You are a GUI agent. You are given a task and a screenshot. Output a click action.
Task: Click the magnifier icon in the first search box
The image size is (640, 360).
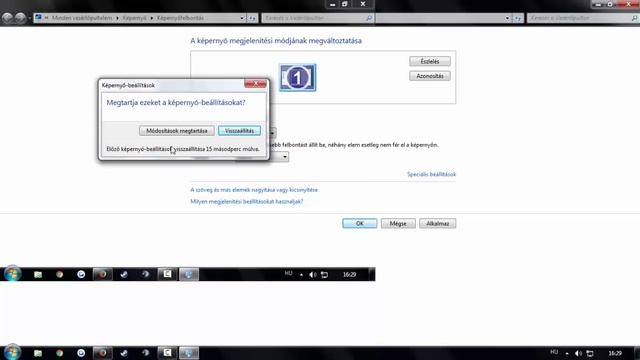click(369, 18)
